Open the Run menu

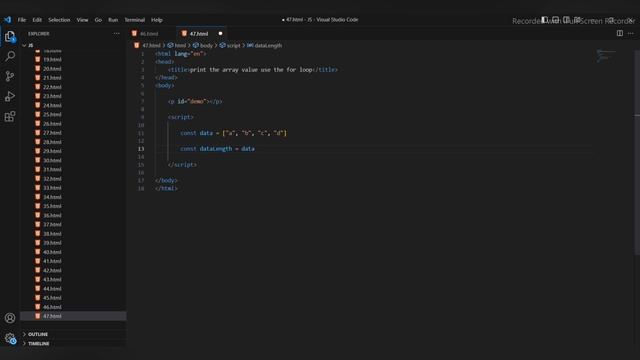coord(113,20)
